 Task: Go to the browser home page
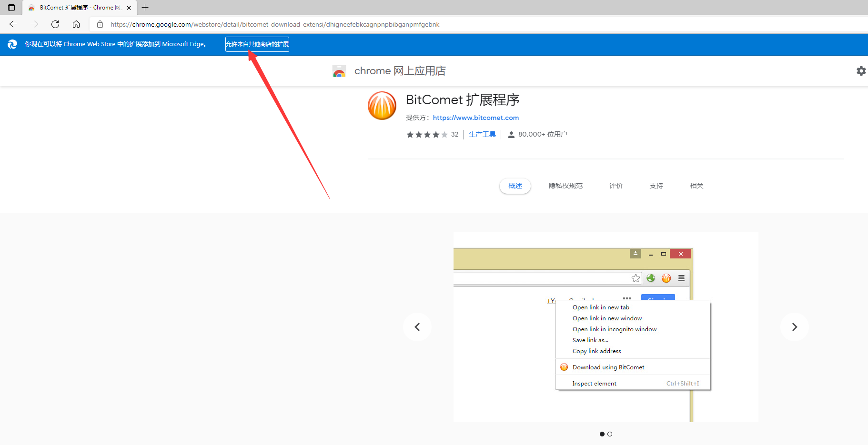pos(76,24)
